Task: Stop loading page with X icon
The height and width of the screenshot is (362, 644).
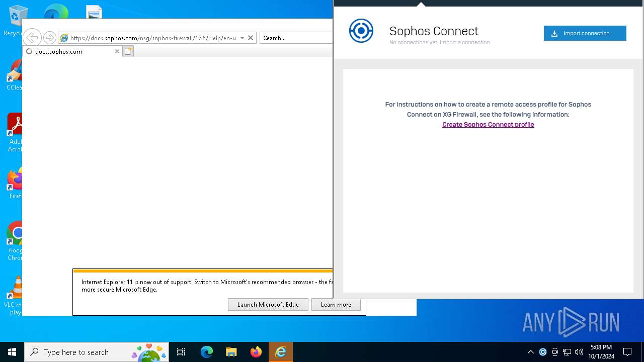Action: pyautogui.click(x=251, y=38)
